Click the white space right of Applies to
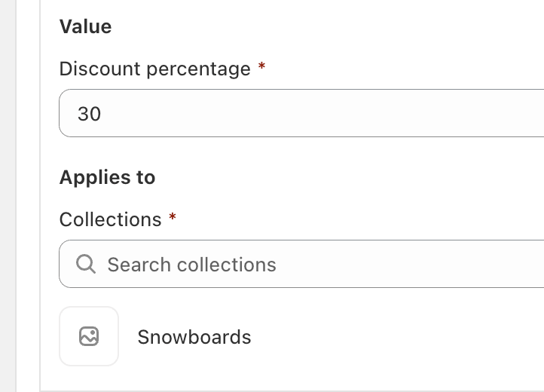The width and height of the screenshot is (544, 392). pos(347,177)
